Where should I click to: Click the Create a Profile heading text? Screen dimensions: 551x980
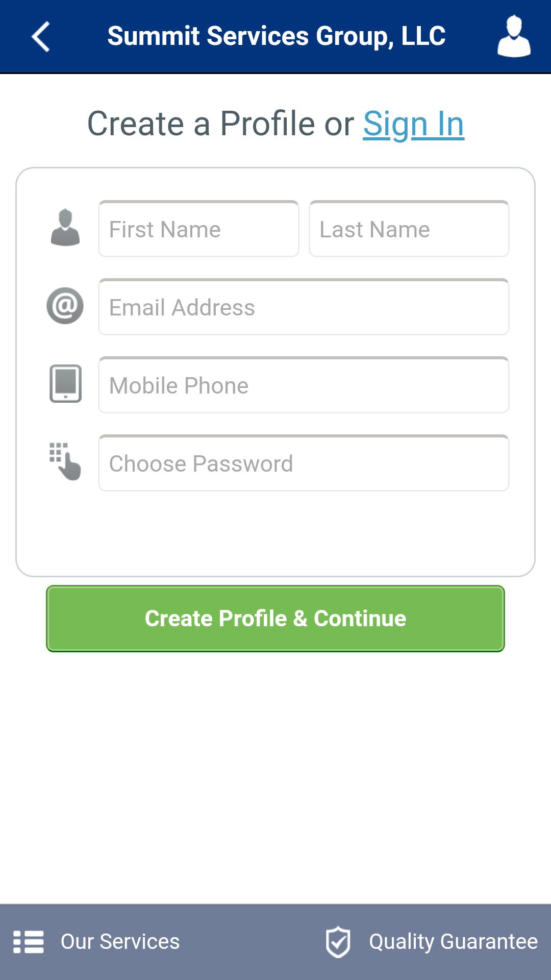tap(202, 124)
